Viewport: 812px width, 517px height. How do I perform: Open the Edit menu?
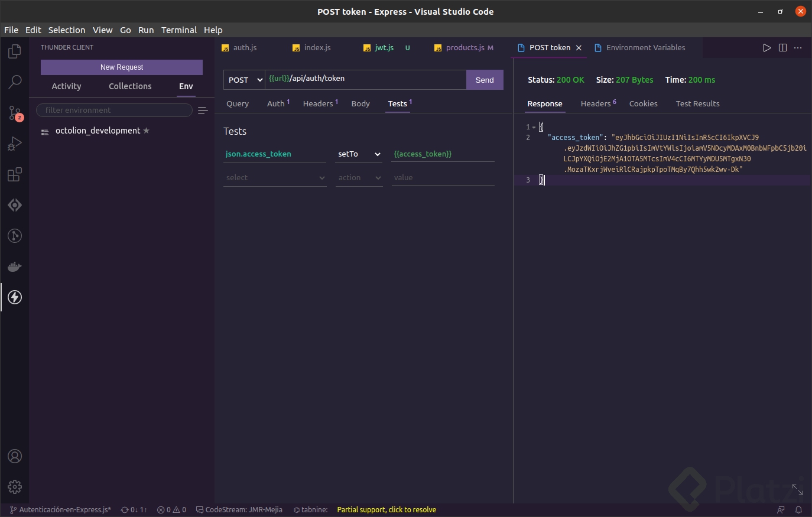(33, 30)
